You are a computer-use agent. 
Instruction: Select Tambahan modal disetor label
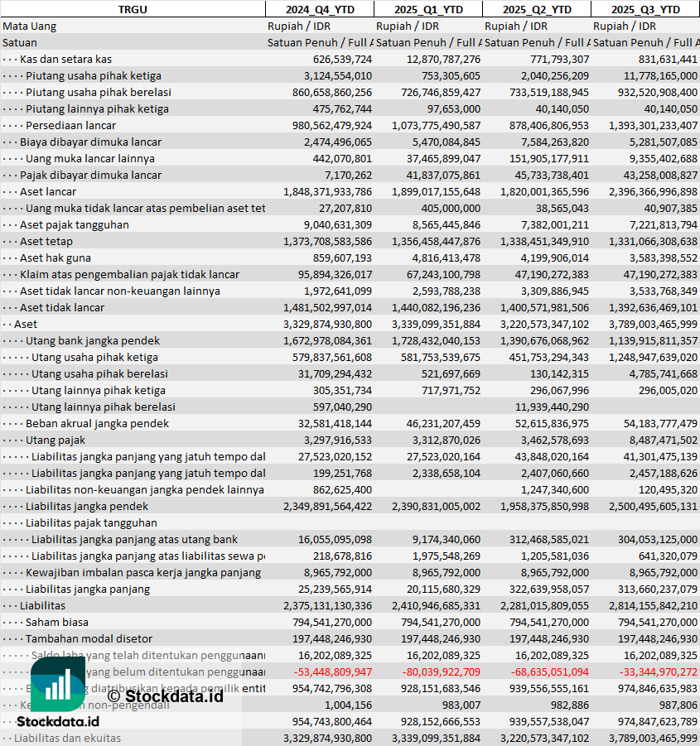click(x=89, y=639)
